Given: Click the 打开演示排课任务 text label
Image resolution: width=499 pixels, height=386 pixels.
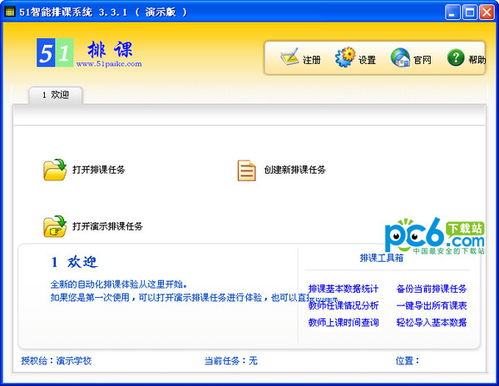Looking at the screenshot, I should point(107,226).
